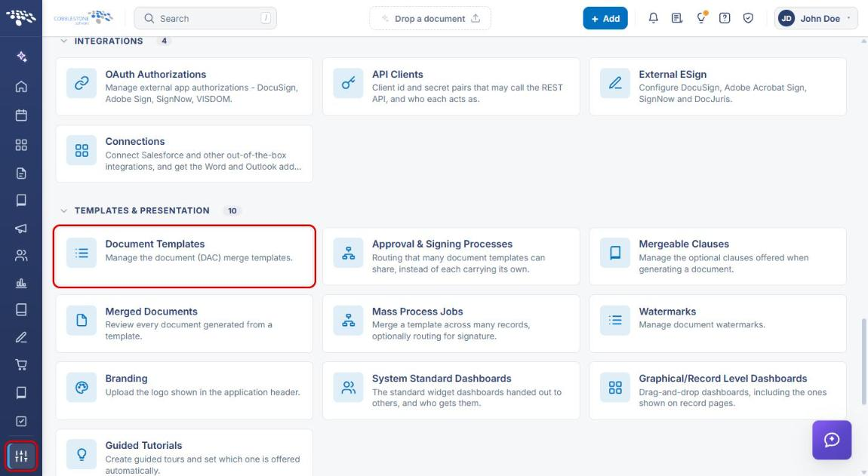
Task: Open the calendar from the sidebar
Action: tap(21, 115)
